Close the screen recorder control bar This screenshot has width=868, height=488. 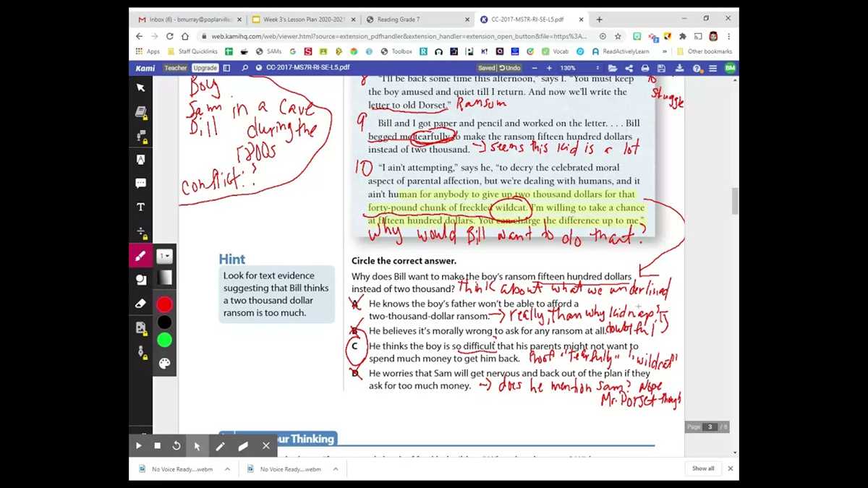[x=266, y=446]
